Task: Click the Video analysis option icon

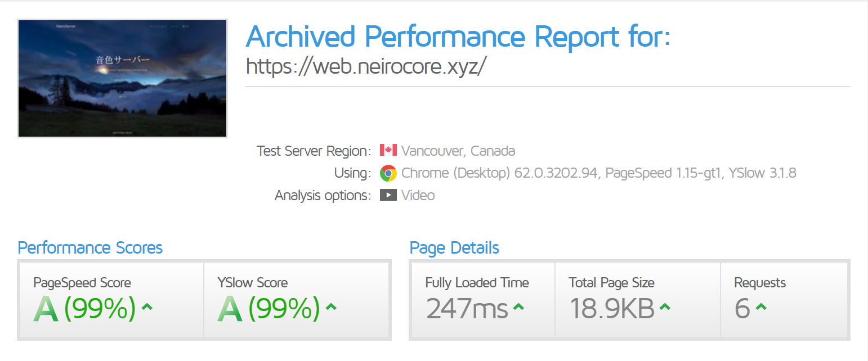Action: 388,195
